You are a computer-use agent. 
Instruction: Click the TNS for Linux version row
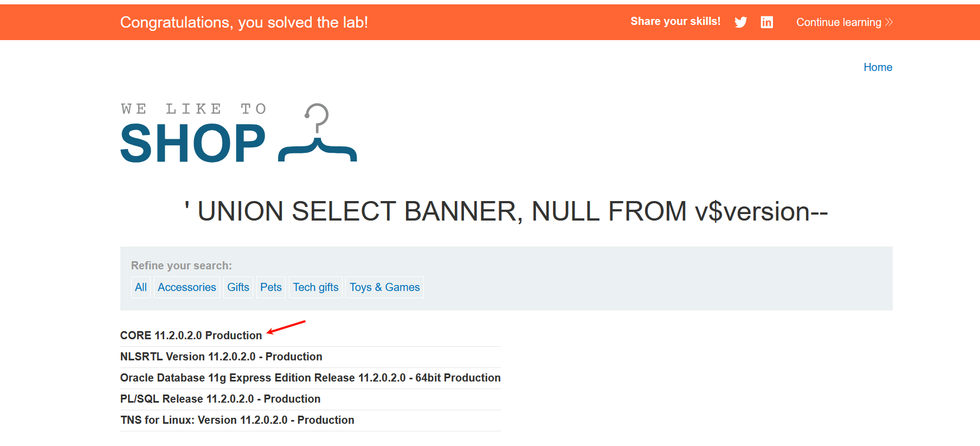(x=237, y=420)
